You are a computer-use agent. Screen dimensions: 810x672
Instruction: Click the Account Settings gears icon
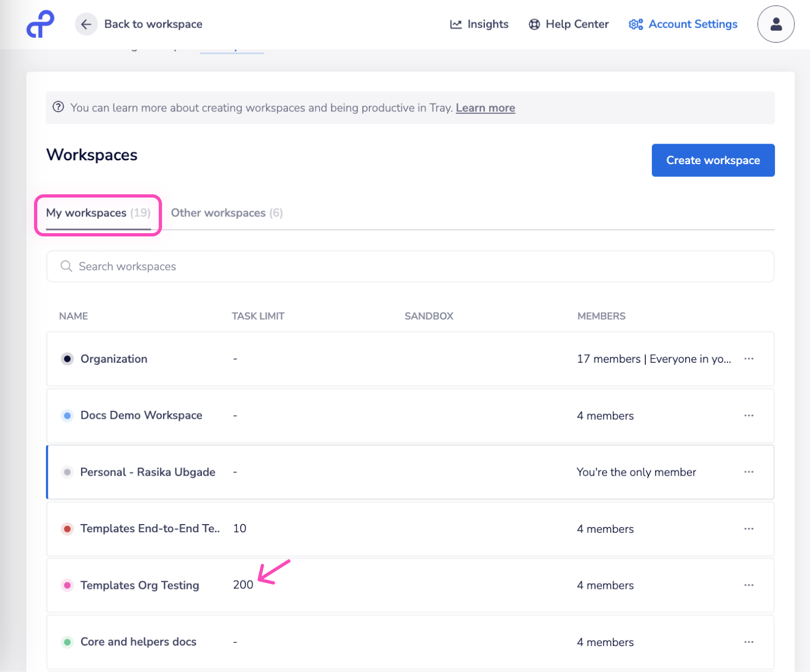[x=636, y=24]
